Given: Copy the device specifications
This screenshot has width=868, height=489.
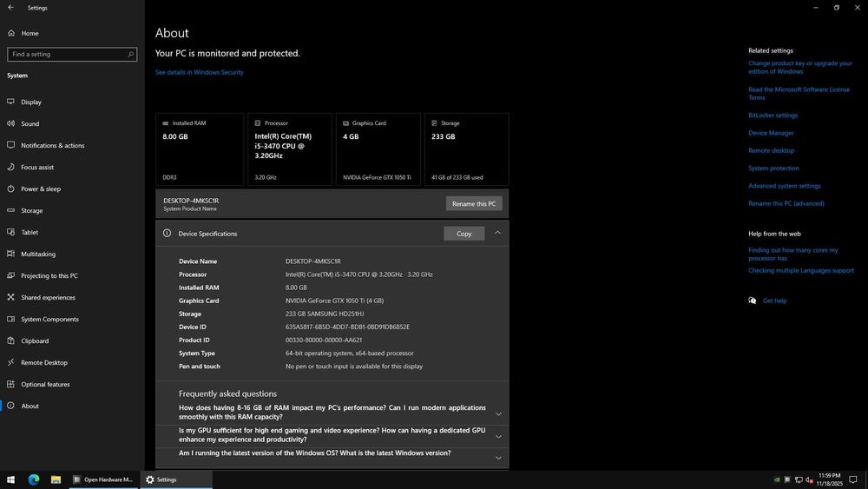Looking at the screenshot, I should [464, 234].
